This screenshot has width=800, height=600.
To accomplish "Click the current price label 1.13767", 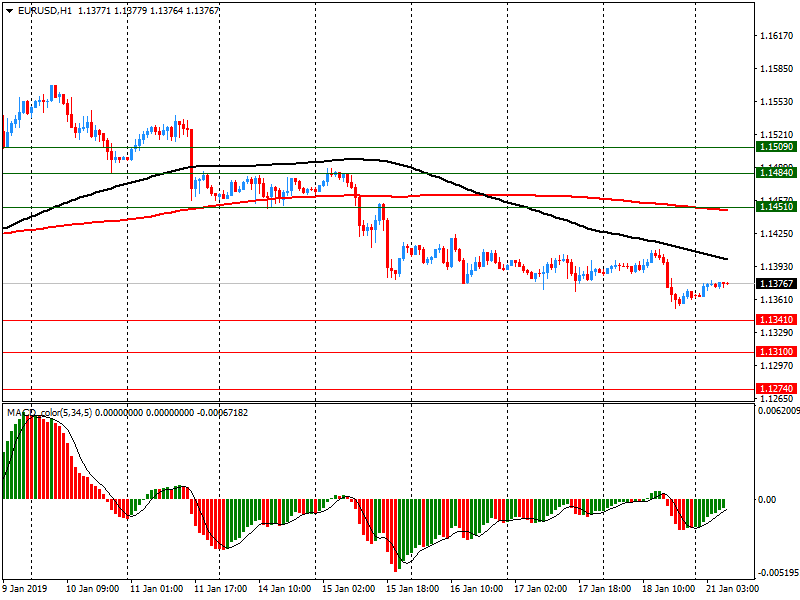I will (x=777, y=284).
